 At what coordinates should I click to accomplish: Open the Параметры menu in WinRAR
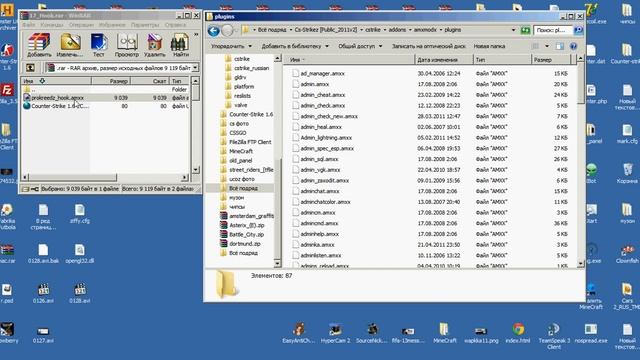point(145,25)
